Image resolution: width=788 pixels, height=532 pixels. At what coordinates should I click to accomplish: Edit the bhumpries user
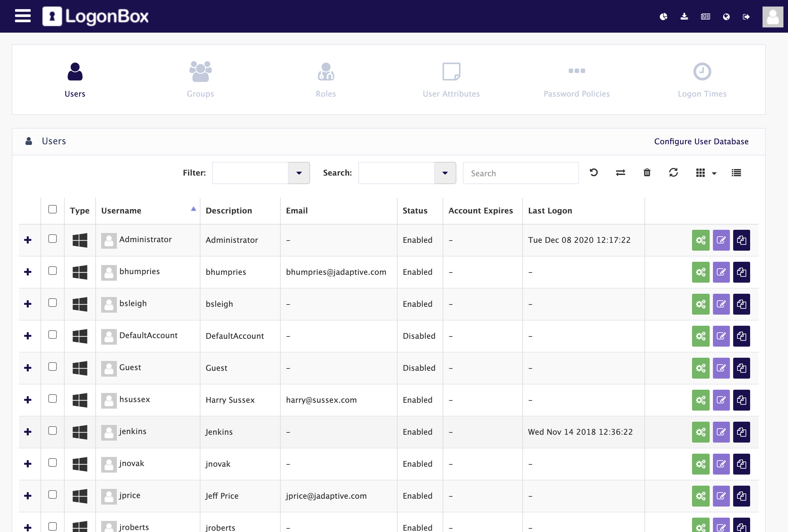tap(721, 272)
